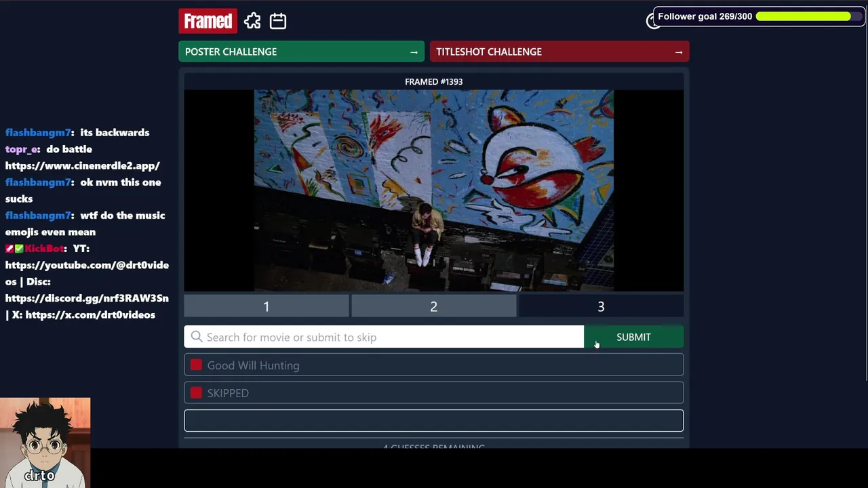Open the Discord invite link in chat
This screenshot has width=868, height=488.
click(87, 298)
